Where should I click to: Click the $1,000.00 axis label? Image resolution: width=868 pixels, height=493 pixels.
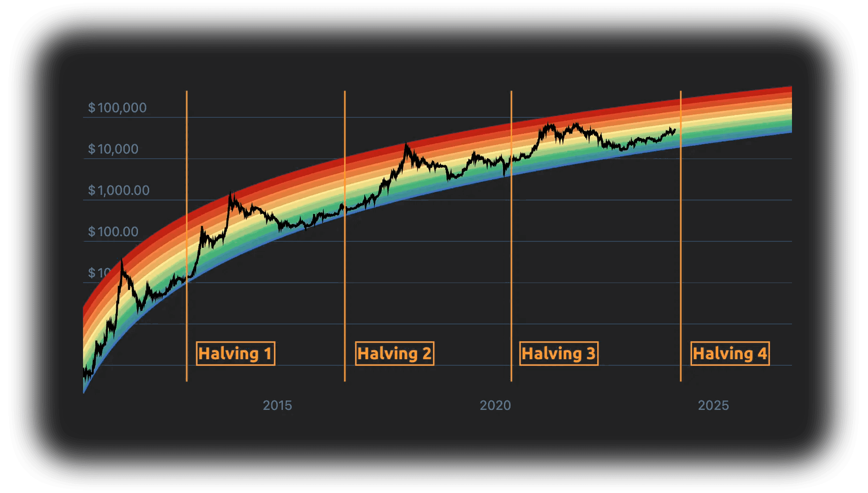(119, 191)
